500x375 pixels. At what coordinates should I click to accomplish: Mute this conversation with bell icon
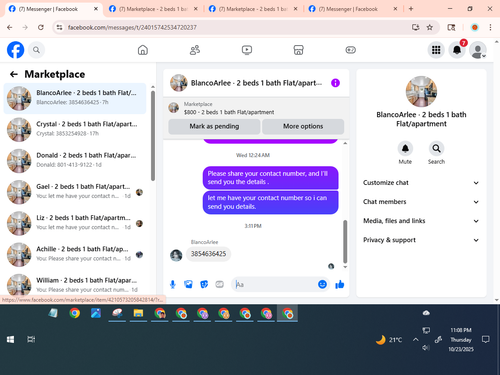click(405, 148)
